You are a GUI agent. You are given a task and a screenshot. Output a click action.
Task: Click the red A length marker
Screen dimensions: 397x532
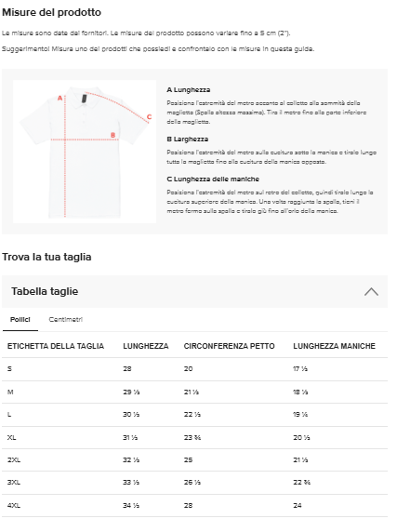pos(60,98)
